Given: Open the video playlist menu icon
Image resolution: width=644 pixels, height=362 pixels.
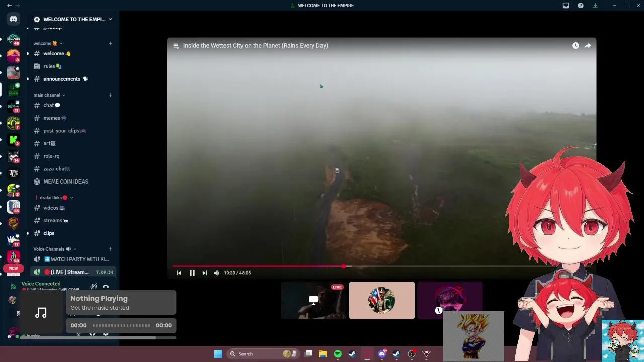Looking at the screenshot, I should tap(176, 46).
